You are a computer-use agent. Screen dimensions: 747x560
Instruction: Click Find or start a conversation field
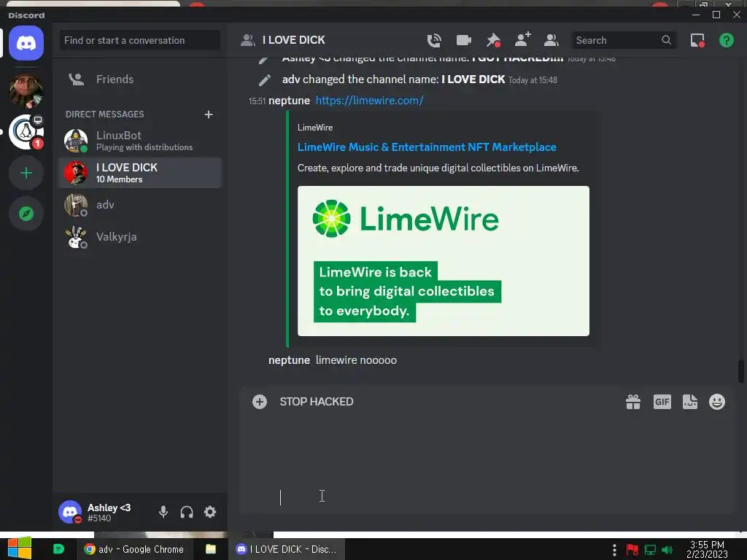tap(140, 41)
